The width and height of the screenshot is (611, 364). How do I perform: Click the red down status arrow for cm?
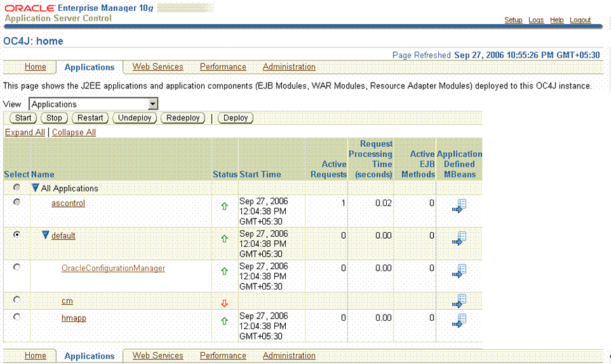coord(224,303)
